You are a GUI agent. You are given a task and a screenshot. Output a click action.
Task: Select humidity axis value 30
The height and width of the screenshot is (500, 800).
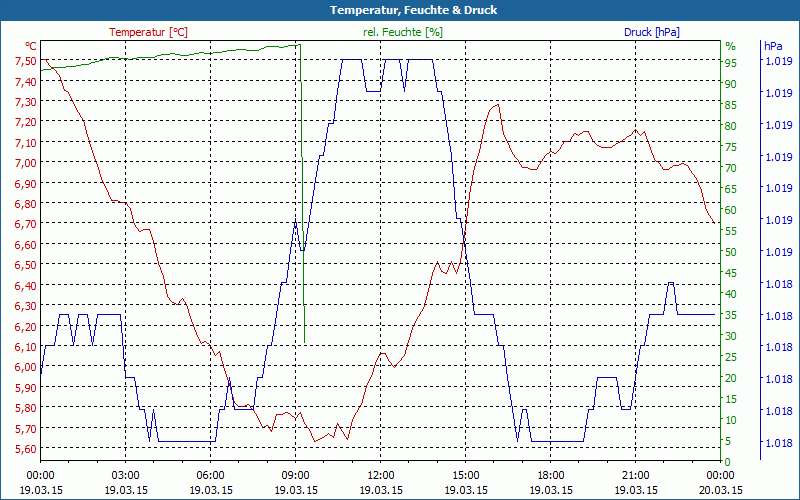tap(731, 336)
